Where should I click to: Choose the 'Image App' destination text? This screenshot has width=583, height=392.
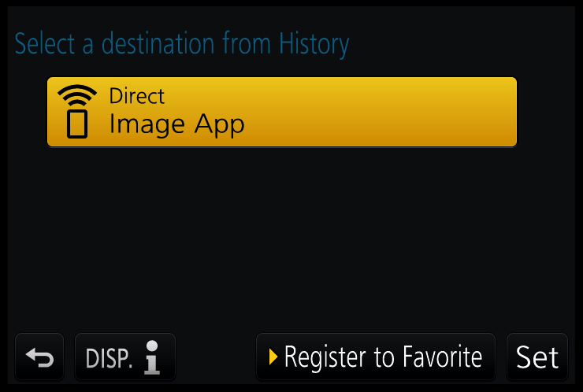pos(177,124)
